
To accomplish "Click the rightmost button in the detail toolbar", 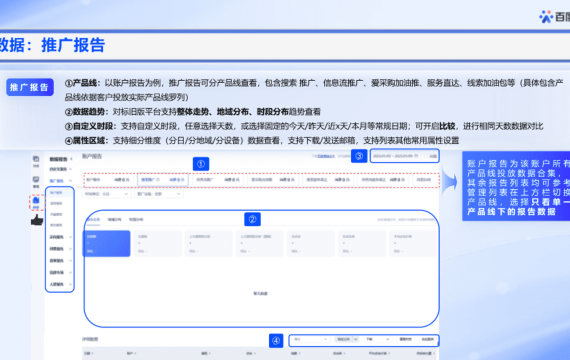I will tap(428, 339).
